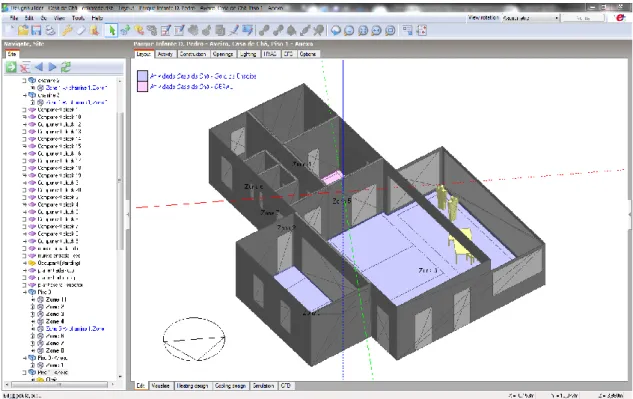This screenshot has height=399, width=633.
Task: Select Zone 8 in the tree
Action: (55, 351)
